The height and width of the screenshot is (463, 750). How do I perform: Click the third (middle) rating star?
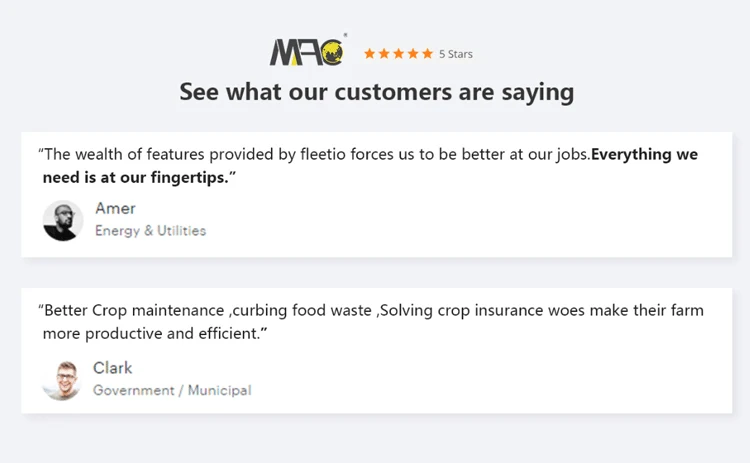click(398, 54)
